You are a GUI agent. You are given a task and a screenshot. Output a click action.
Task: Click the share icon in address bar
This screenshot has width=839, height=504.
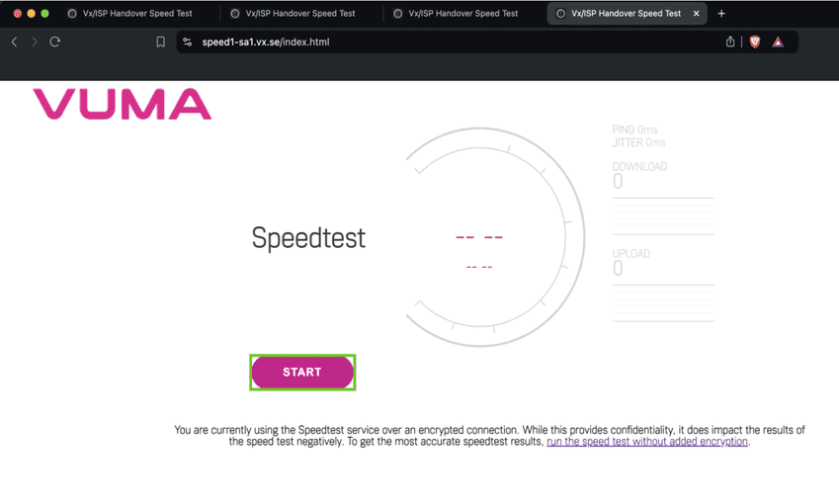(x=730, y=42)
